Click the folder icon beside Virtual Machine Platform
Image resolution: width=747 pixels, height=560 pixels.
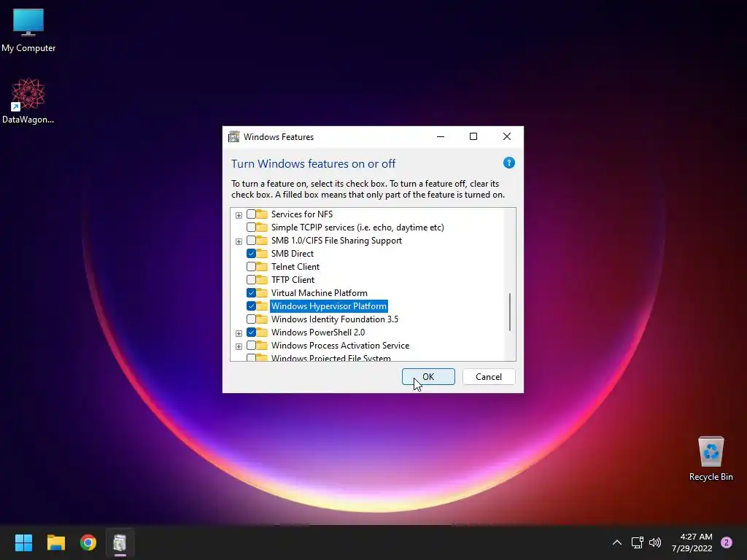click(x=262, y=292)
